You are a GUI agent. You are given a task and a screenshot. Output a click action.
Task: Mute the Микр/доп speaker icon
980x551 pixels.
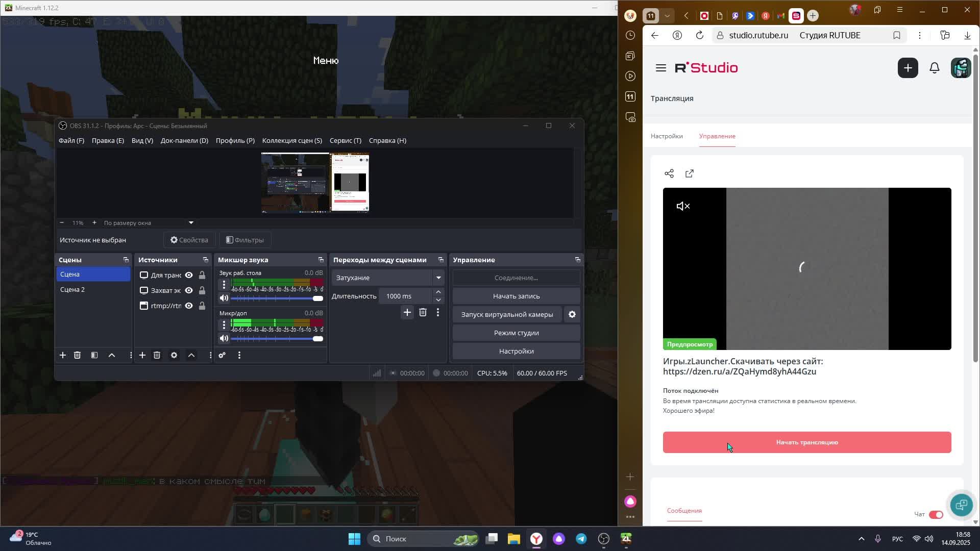click(224, 339)
